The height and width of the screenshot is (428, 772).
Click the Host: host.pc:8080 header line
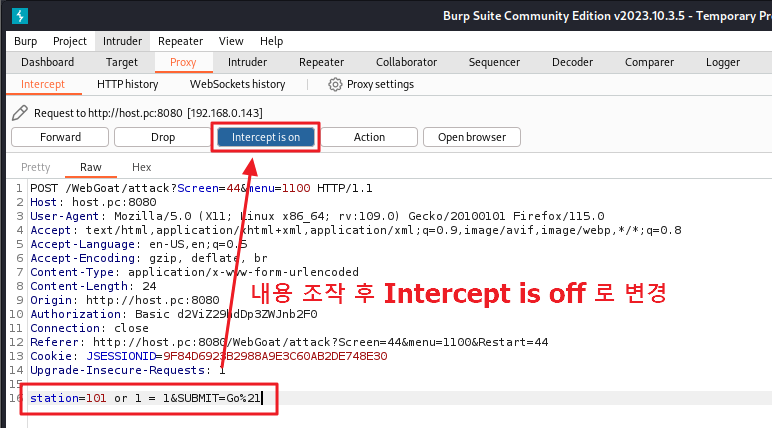pos(93,202)
